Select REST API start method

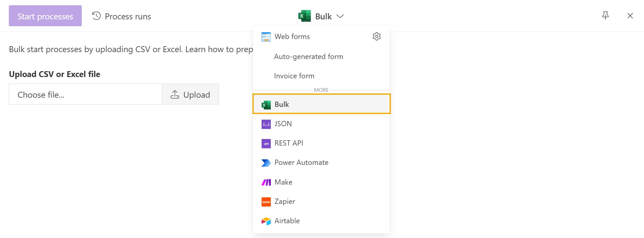(321, 143)
